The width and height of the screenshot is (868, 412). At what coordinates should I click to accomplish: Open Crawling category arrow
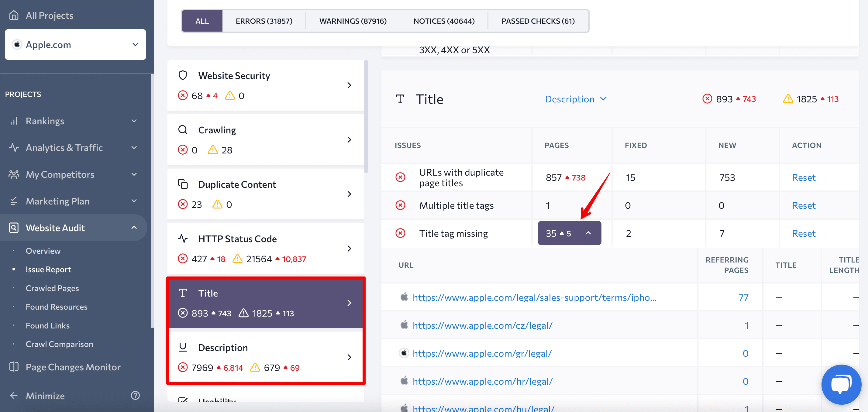pos(349,139)
